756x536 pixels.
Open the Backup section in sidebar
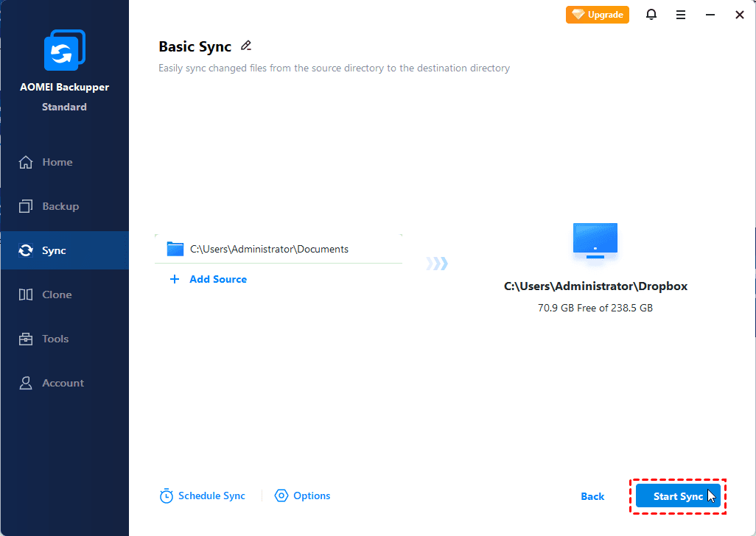(x=60, y=206)
